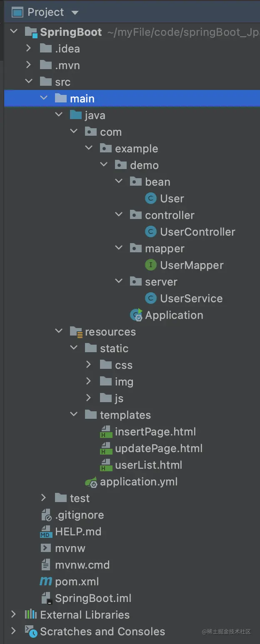The width and height of the screenshot is (260, 644).
Task: Click the pom.xml Maven icon
Action: (x=46, y=582)
